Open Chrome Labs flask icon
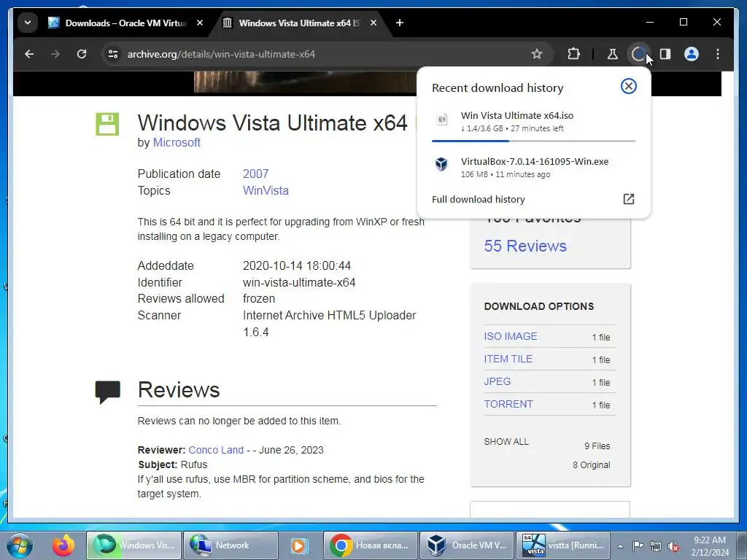747x560 pixels. (613, 54)
